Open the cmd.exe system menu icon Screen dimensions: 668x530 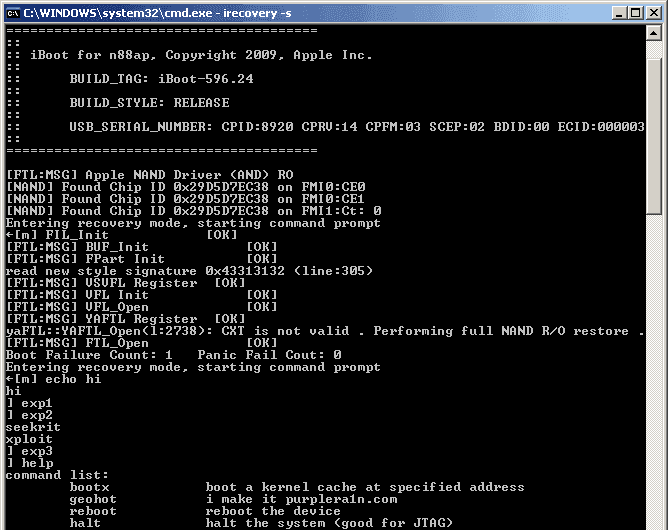pos(13,13)
